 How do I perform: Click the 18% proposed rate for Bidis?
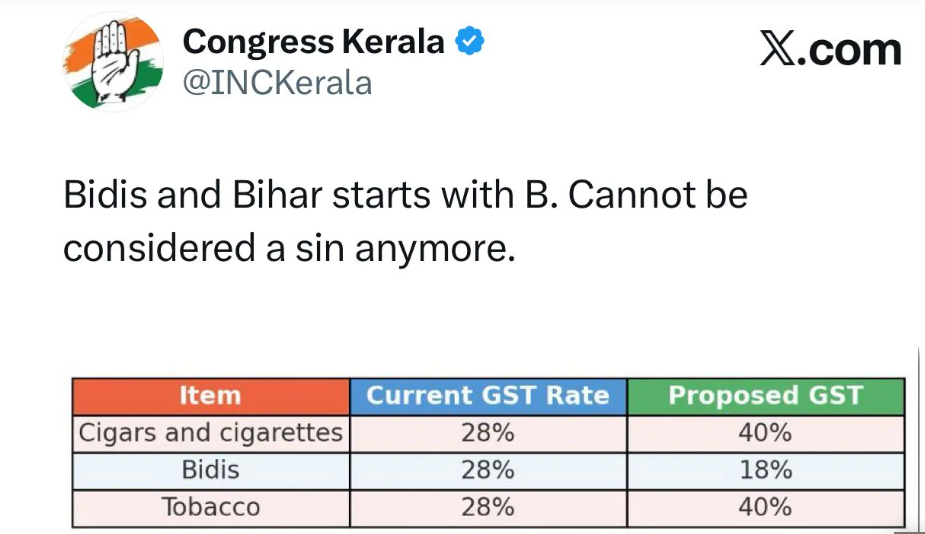click(x=765, y=469)
